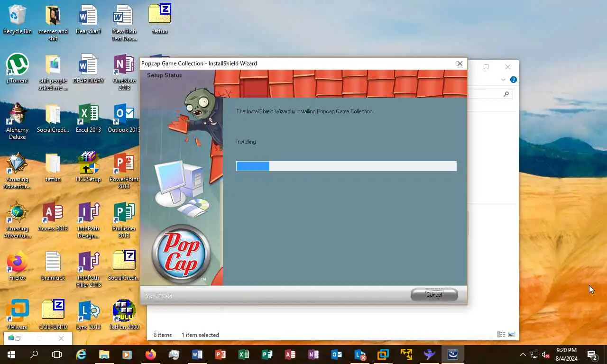The height and width of the screenshot is (364, 607).
Task: Cancel the Popcap Game Collection installation
Action: pyautogui.click(x=434, y=295)
